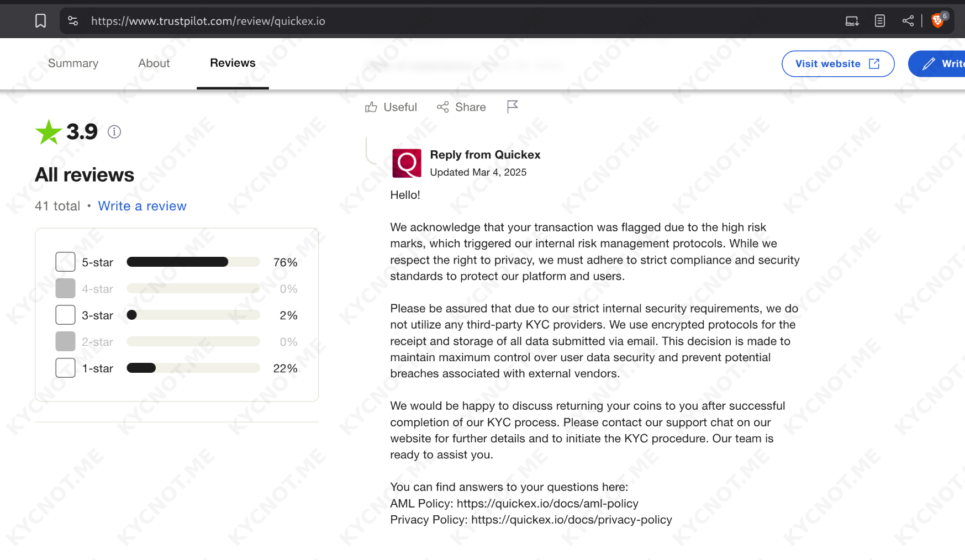
Task: Click the browser share icon
Action: coord(908,21)
